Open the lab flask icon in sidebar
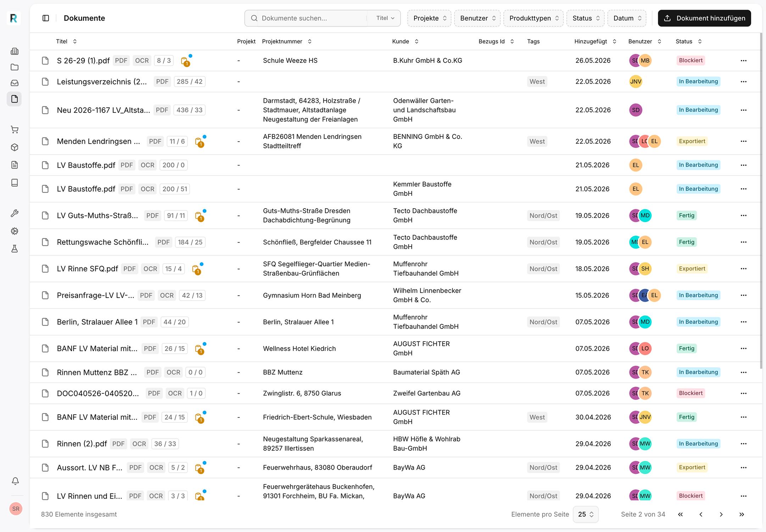 pos(15,249)
